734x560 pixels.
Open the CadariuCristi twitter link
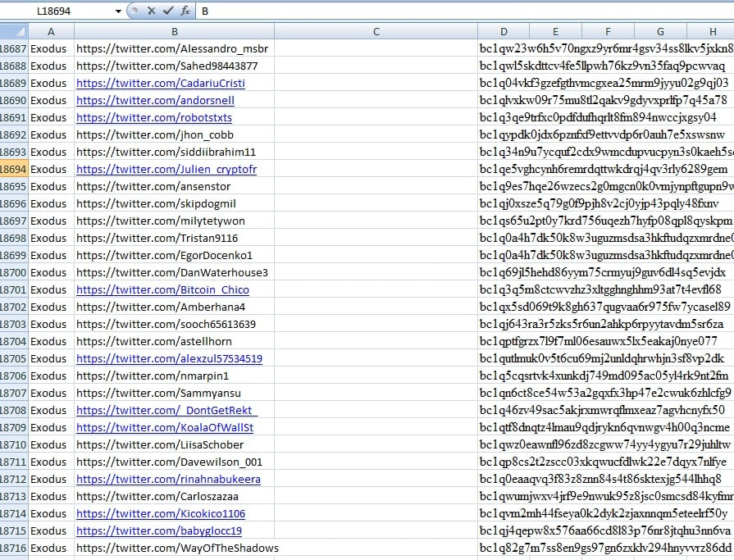(x=161, y=83)
